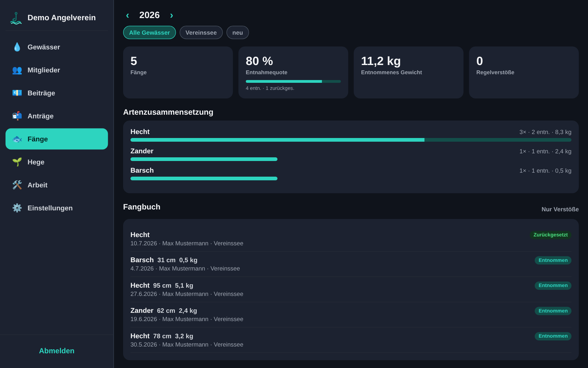Open the Gewässer menu label
Image resolution: width=588 pixels, height=368 pixels.
pos(44,47)
